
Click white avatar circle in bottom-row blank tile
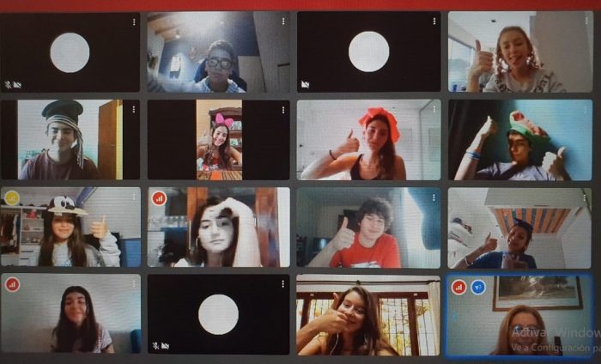(x=218, y=314)
